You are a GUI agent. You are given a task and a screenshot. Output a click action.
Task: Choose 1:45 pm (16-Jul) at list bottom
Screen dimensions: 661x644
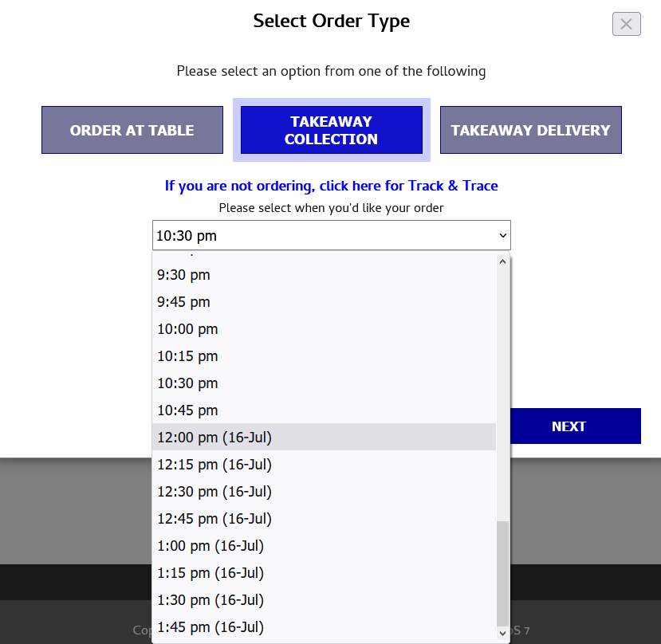pos(210,626)
